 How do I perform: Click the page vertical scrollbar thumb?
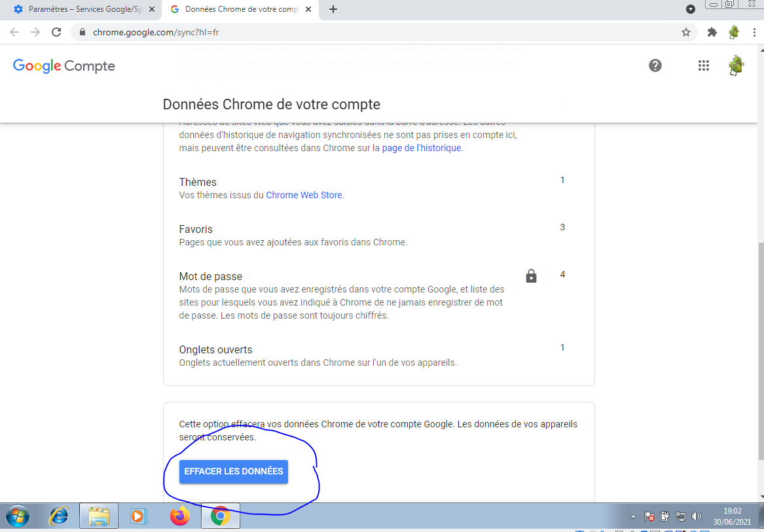pos(760,351)
